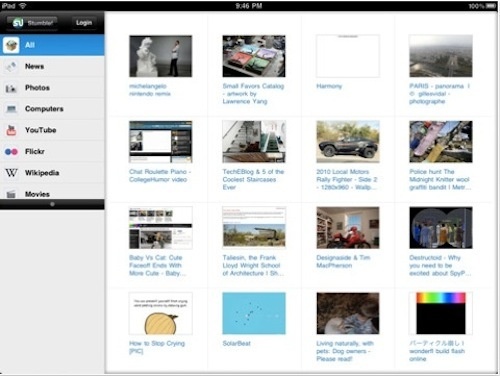
Task: Open the Movies category
Action: (x=52, y=192)
